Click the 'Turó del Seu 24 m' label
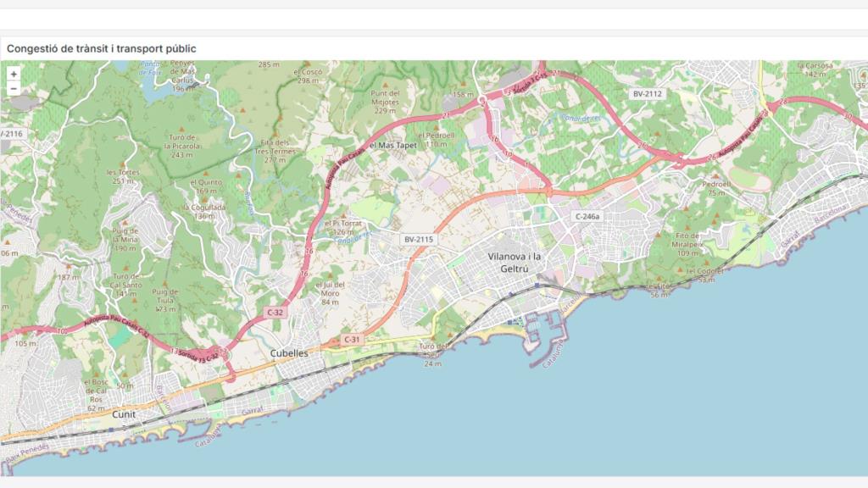 point(433,355)
